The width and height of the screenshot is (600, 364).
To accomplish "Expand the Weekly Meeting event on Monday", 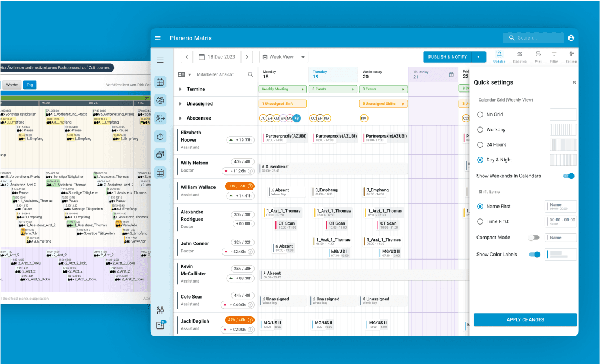I will [303, 89].
